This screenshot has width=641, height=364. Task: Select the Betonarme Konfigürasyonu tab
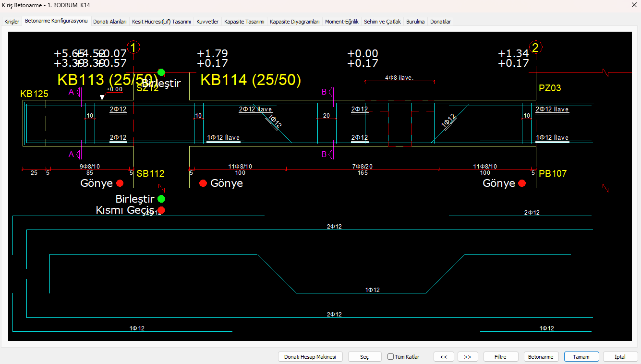click(56, 21)
